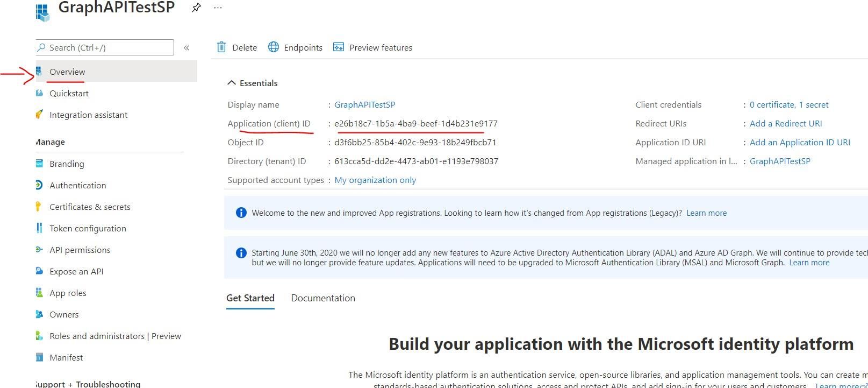Image resolution: width=868 pixels, height=388 pixels.
Task: Click the Certificates & secrets key icon
Action: 39,207
